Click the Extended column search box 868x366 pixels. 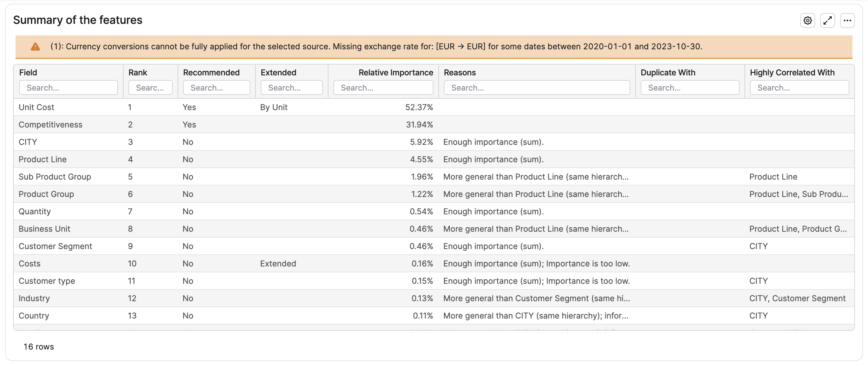[292, 87]
